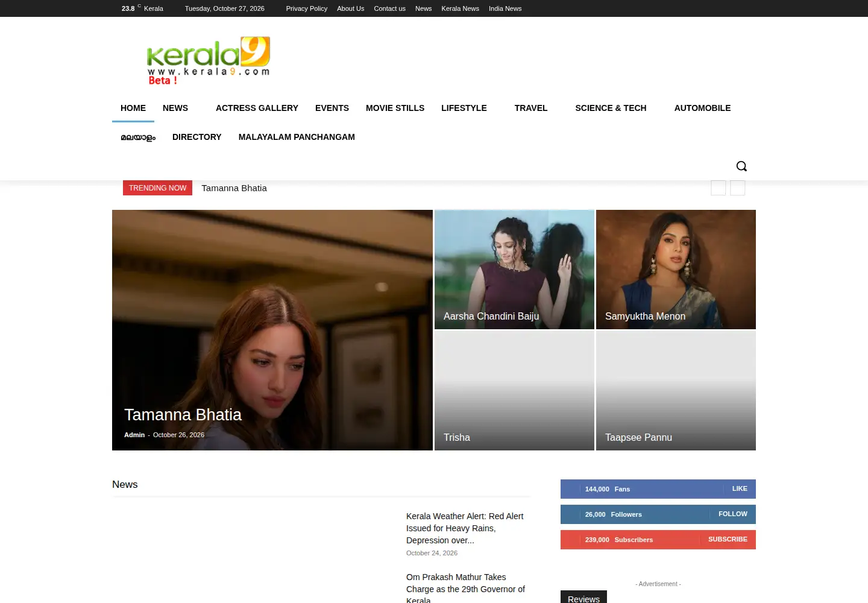This screenshot has height=603, width=868.
Task: Open trending Tamanna Bhatia ticker link
Action: coord(234,188)
